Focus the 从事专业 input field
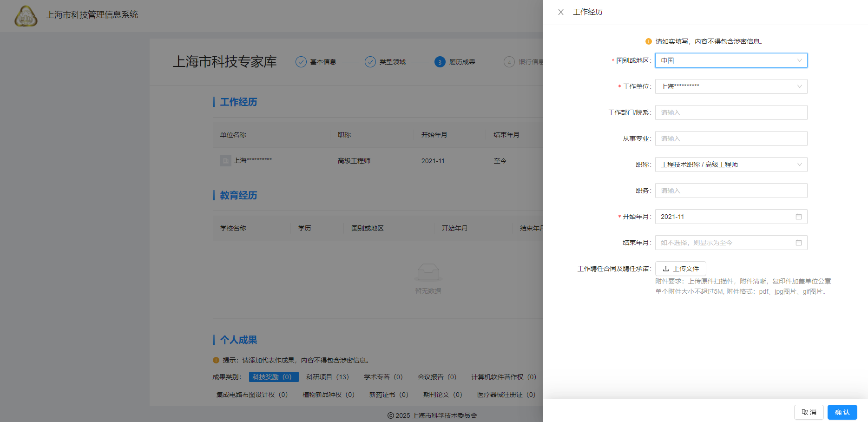The height and width of the screenshot is (422, 868). pos(731,138)
